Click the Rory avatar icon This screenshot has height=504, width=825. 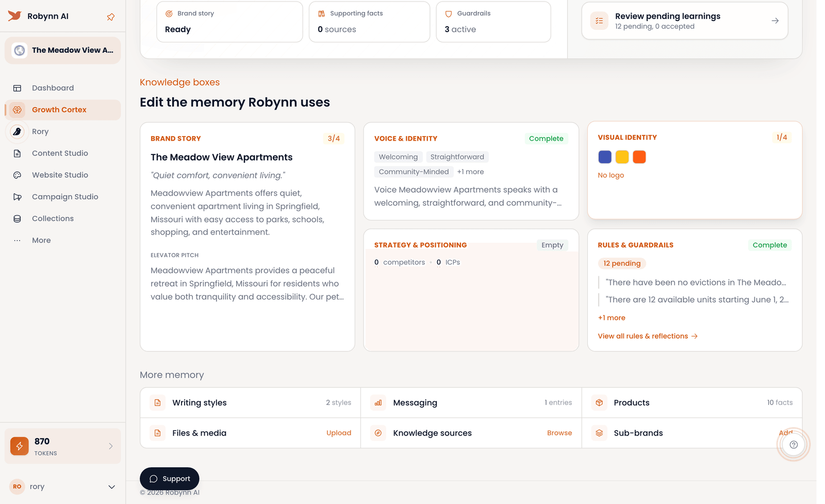[x=17, y=131]
